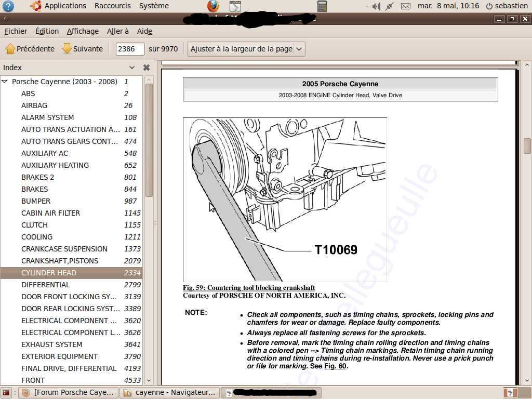Click the workspace switcher at bottom right
This screenshot has height=399, width=532.
(510, 393)
